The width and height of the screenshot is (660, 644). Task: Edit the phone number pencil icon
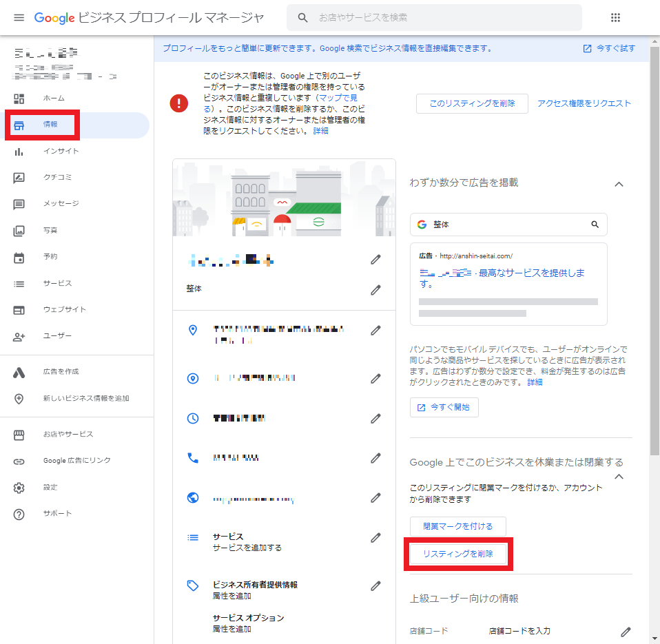[x=375, y=458]
